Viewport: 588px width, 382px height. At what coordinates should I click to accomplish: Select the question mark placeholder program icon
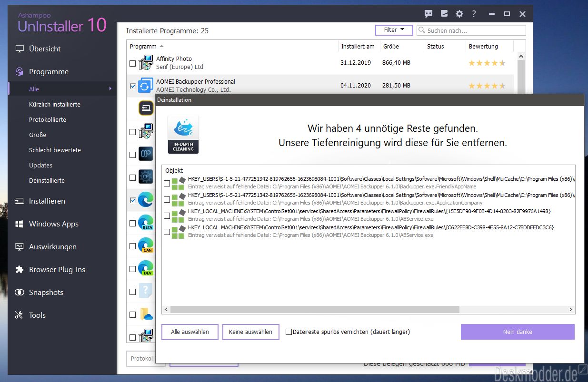146,291
